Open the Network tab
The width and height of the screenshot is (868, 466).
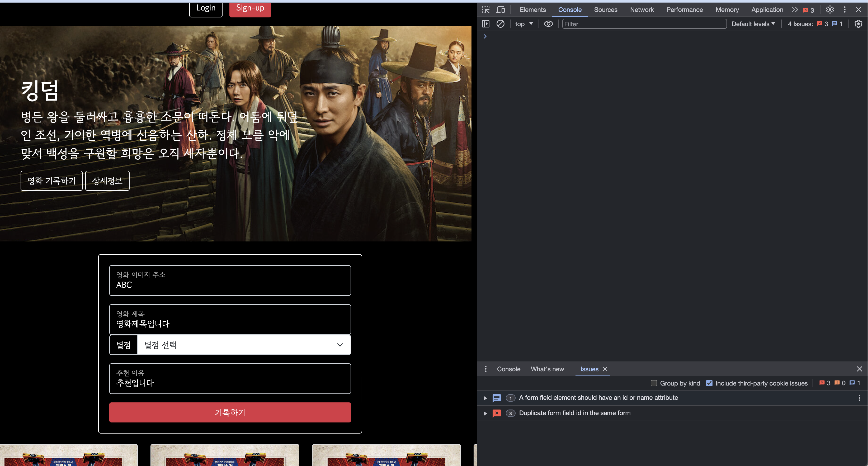tap(642, 10)
